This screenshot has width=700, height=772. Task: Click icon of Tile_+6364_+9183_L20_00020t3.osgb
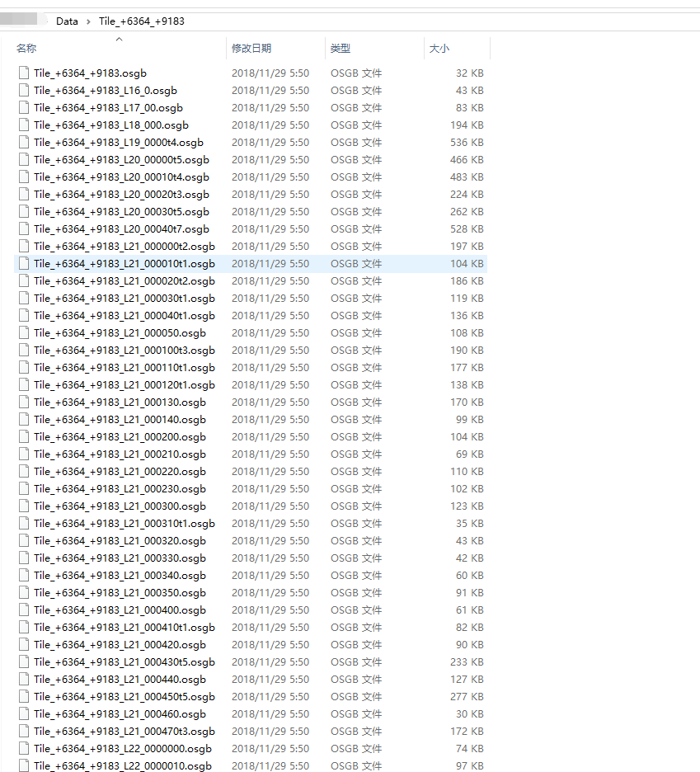pos(24,195)
